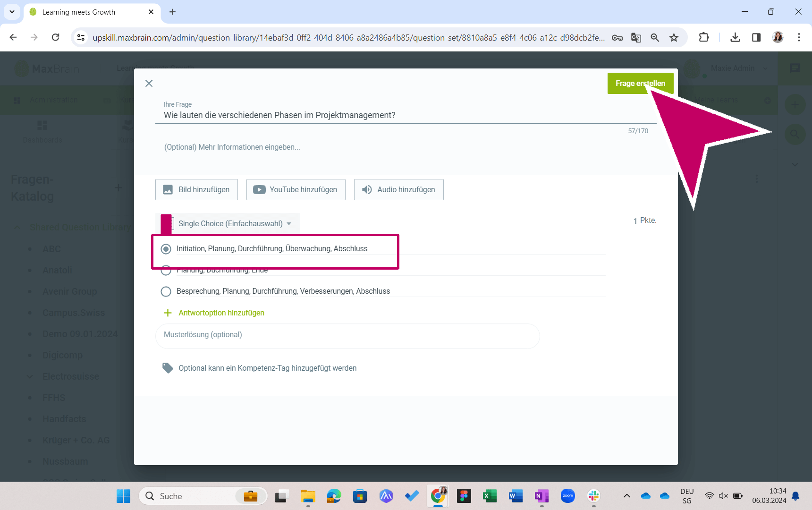Collapse Shared Question Library in background
This screenshot has width=812, height=510.
[x=17, y=228]
